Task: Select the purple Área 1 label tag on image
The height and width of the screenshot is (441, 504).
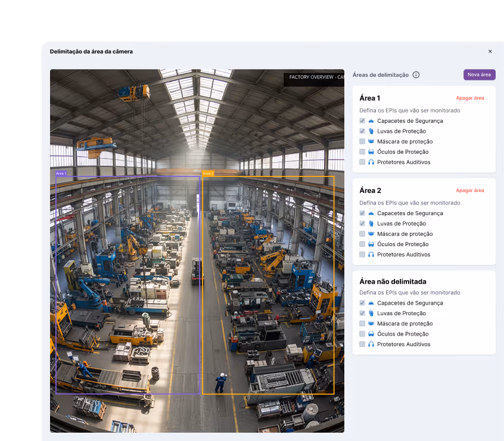Action: [x=61, y=173]
